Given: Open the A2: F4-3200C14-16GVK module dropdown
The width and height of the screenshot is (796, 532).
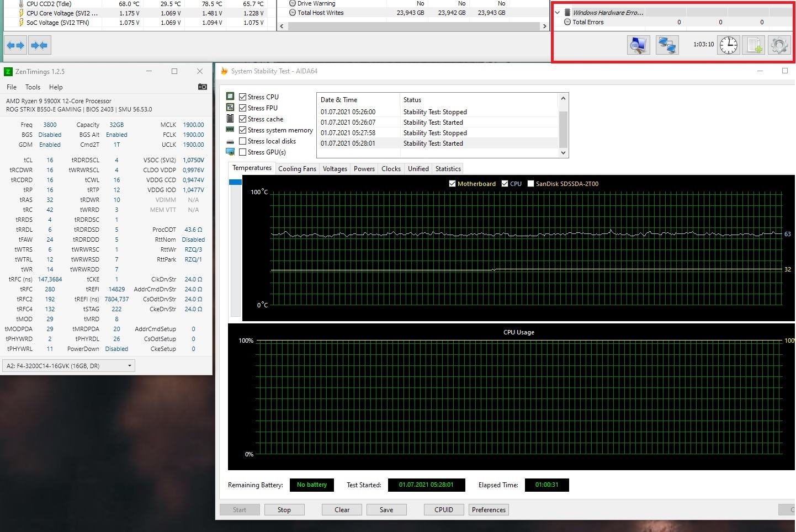Looking at the screenshot, I should 68,365.
